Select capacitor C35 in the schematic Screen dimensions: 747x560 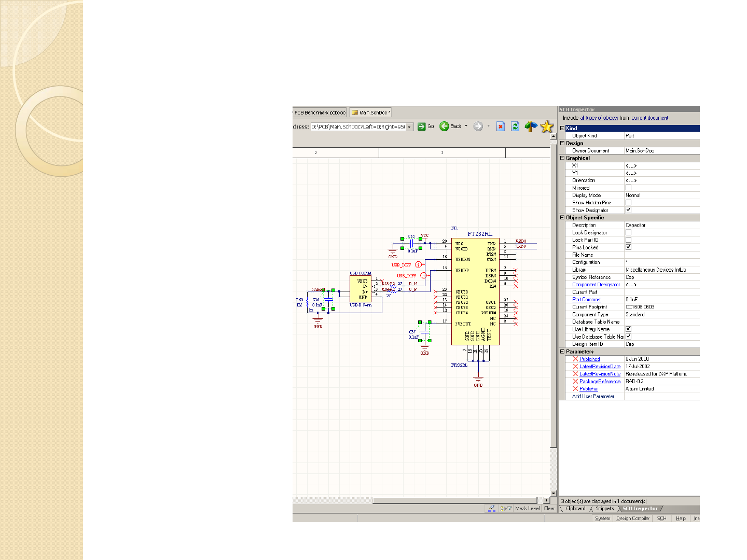tap(411, 243)
